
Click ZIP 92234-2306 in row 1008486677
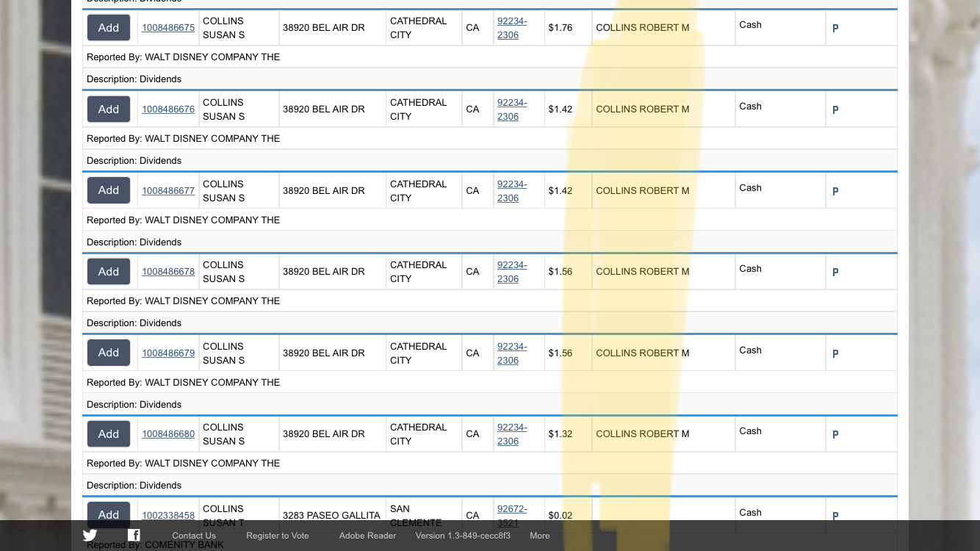(x=512, y=191)
